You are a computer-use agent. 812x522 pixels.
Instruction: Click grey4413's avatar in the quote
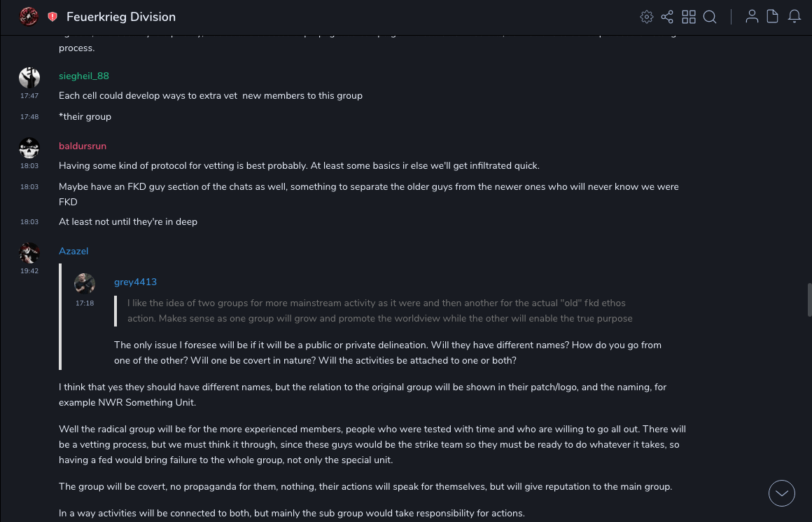pos(85,284)
